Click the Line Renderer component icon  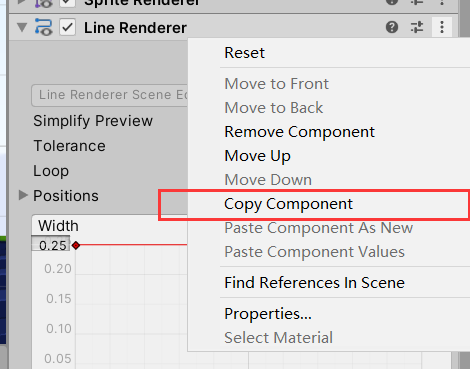point(43,27)
